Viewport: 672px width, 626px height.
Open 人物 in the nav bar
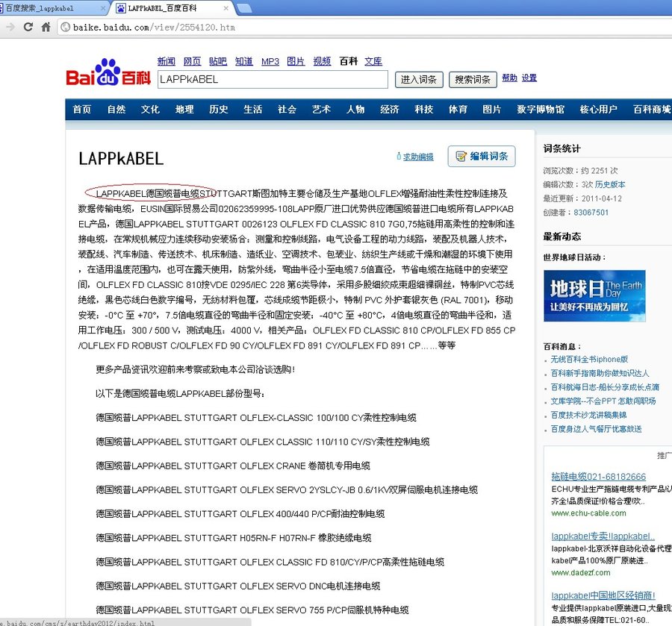(355, 110)
